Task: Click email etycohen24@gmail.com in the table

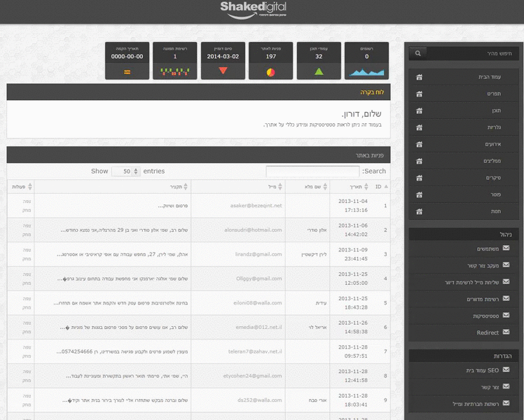Action: [253, 376]
